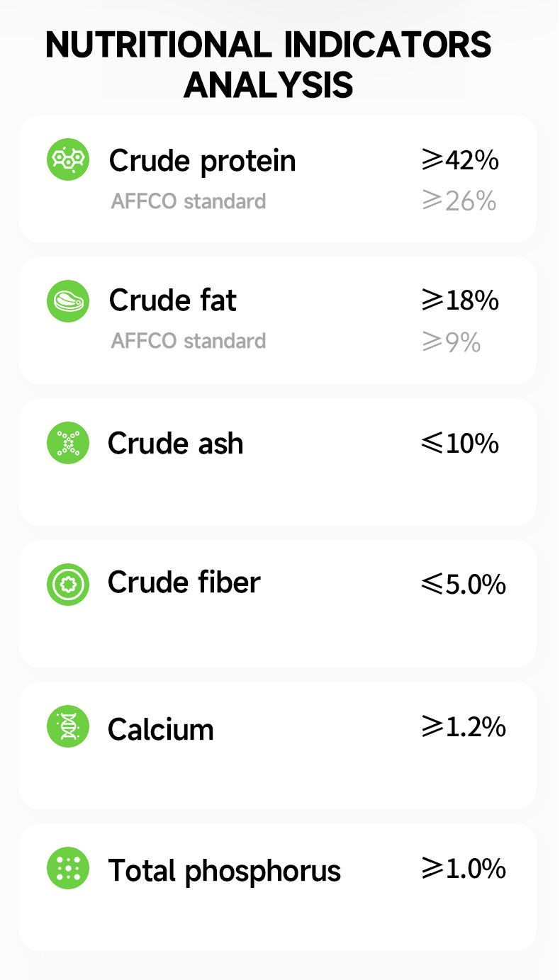Click the ≥18% crude fat value
560x980 pixels.
pos(460,301)
